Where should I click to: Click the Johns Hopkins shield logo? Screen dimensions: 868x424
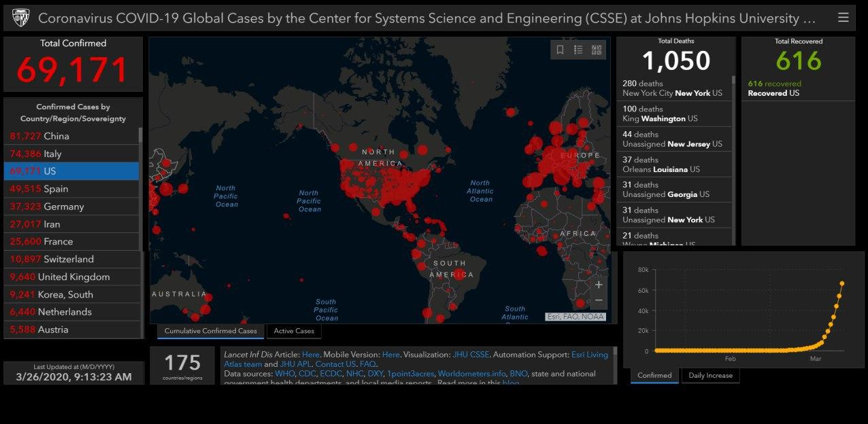(20, 18)
